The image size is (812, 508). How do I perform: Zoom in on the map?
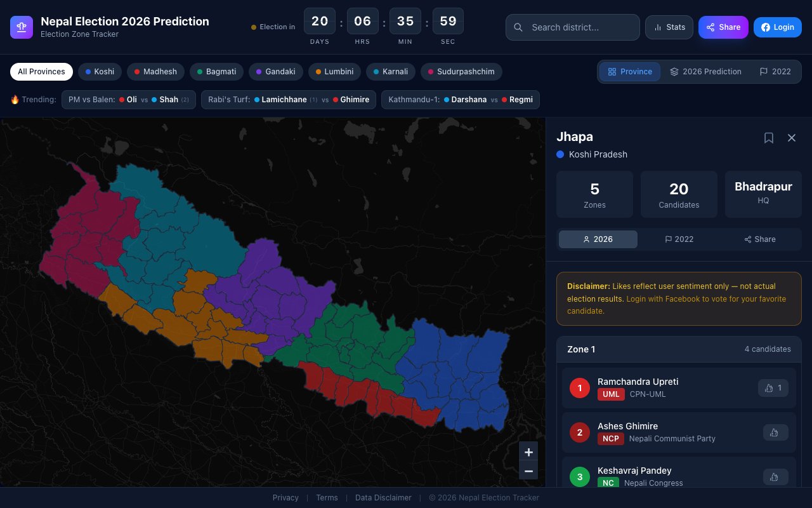click(x=528, y=452)
